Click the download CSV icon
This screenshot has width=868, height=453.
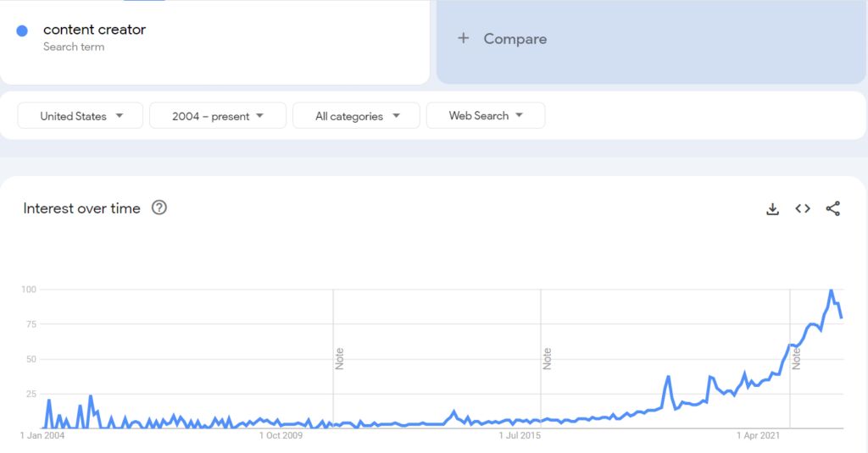click(772, 209)
